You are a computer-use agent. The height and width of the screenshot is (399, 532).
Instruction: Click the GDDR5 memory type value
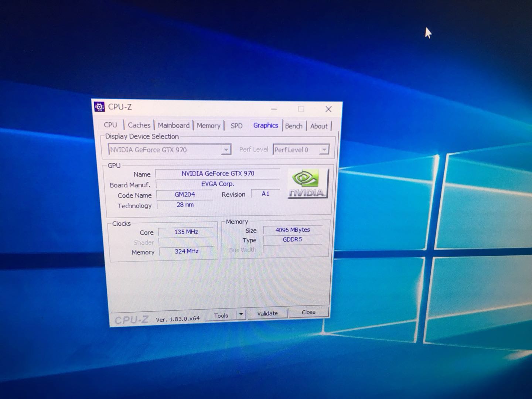[x=292, y=239]
